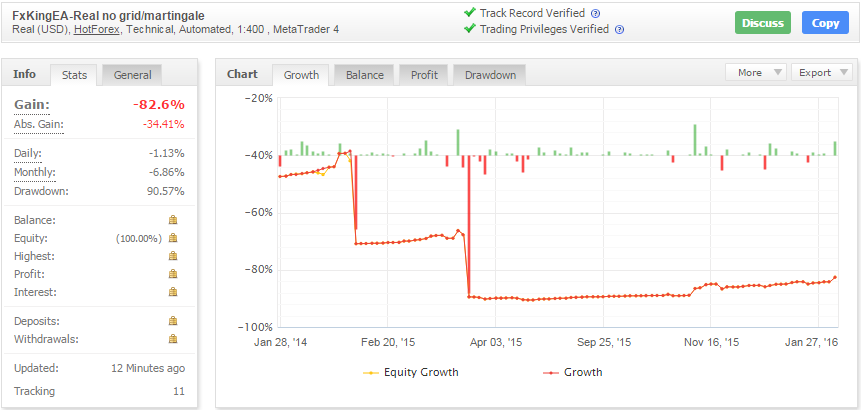Switch to the General tab
This screenshot has height=410, width=861.
[x=132, y=75]
